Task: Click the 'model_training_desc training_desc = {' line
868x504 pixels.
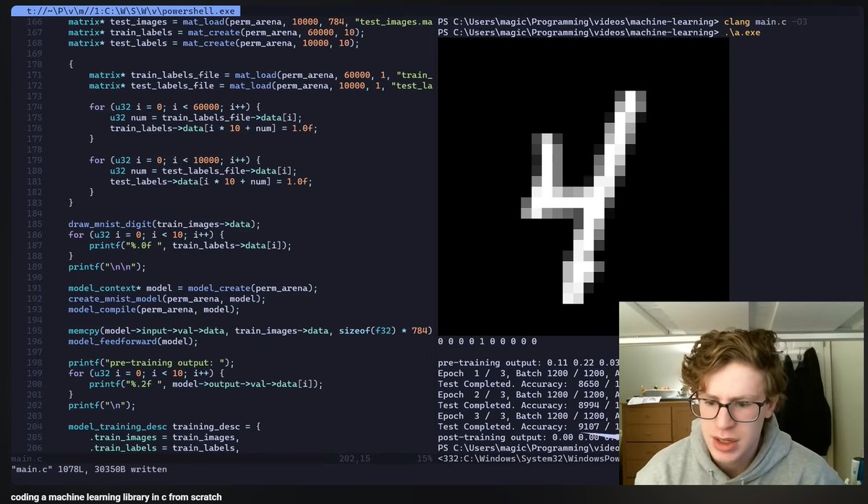Action: pyautogui.click(x=164, y=427)
